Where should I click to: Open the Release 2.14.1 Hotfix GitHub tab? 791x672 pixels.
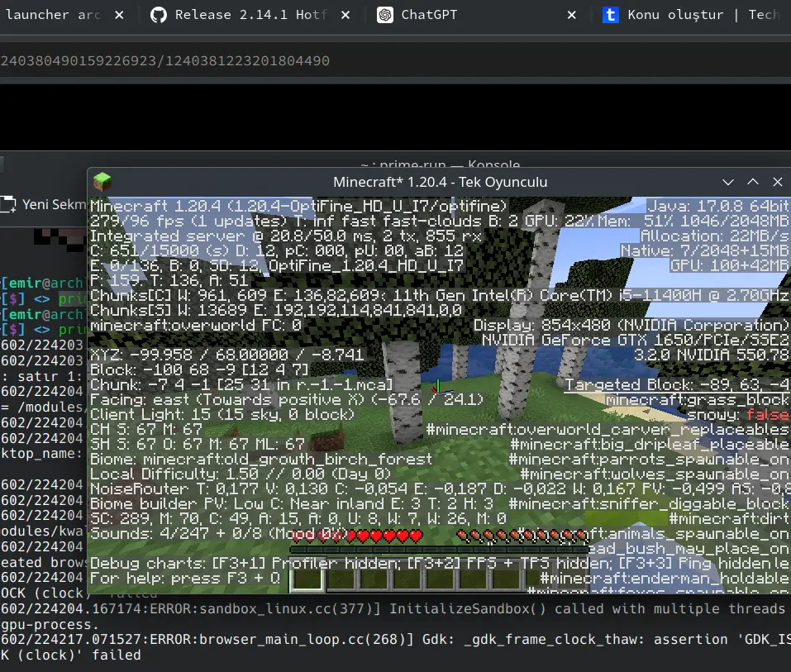[x=250, y=15]
